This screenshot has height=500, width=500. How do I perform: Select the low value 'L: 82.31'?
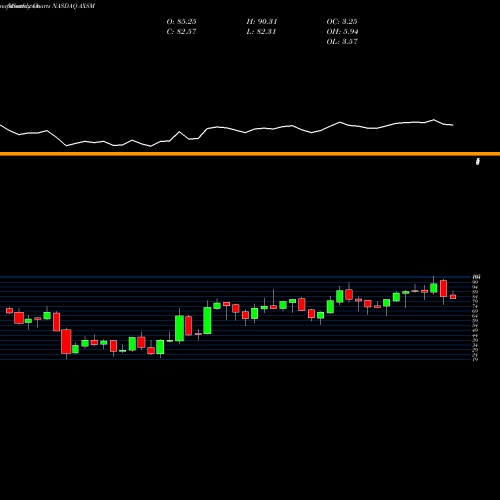[x=261, y=32]
